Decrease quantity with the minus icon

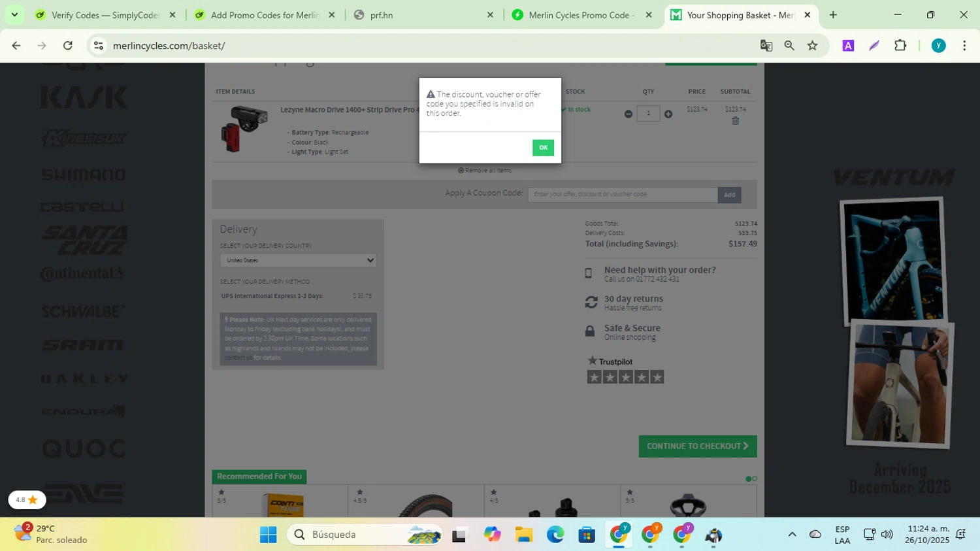click(x=629, y=114)
